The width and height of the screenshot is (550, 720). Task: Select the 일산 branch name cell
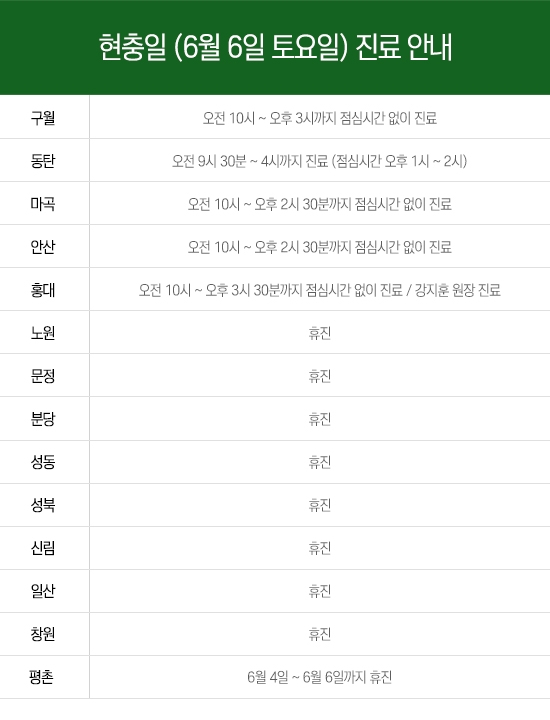pyautogui.click(x=43, y=591)
